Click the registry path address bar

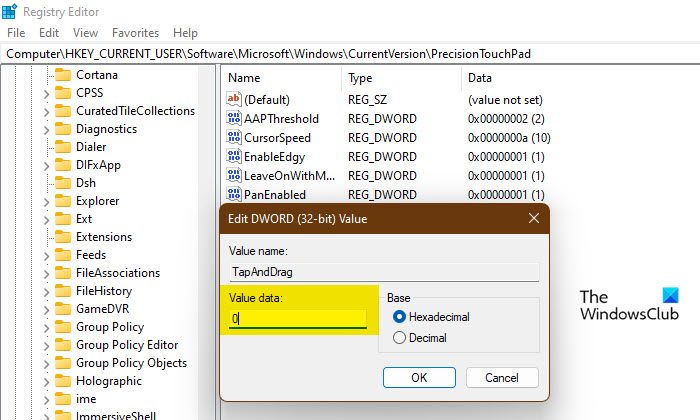[x=350, y=52]
